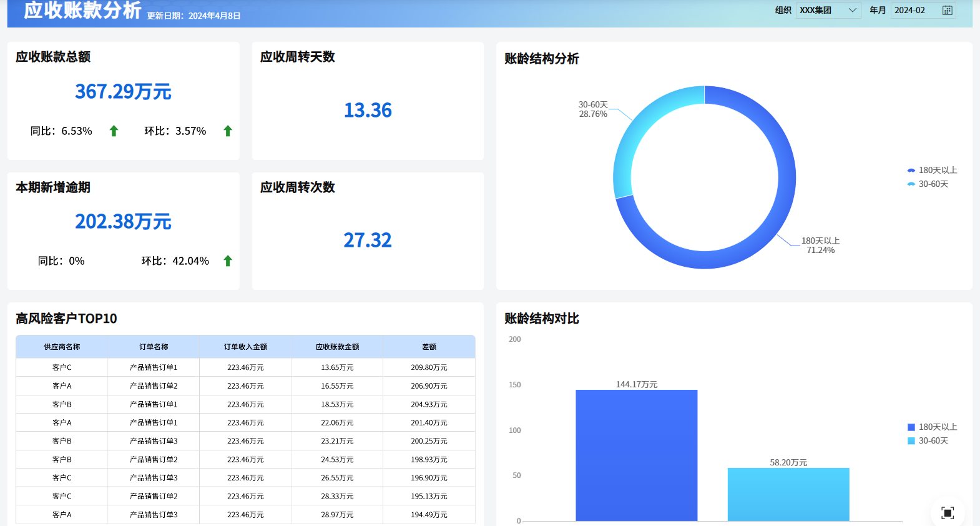
Task: Select cell 194.49万元 in the table
Action: pyautogui.click(x=429, y=515)
